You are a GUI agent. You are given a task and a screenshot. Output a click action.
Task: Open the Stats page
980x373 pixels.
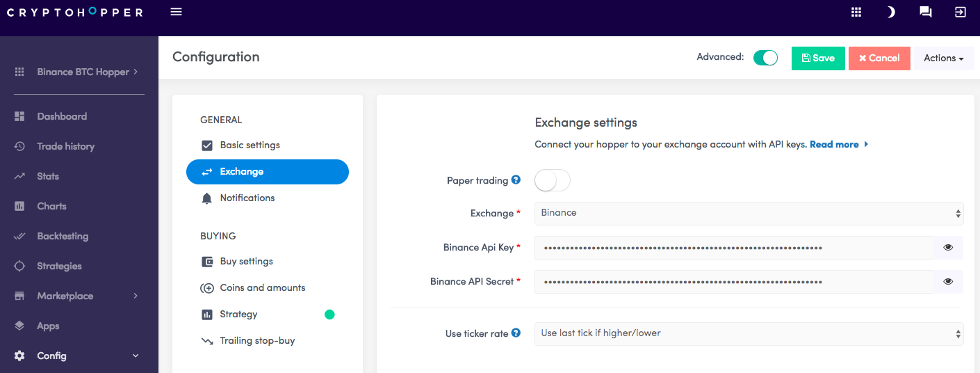point(48,176)
